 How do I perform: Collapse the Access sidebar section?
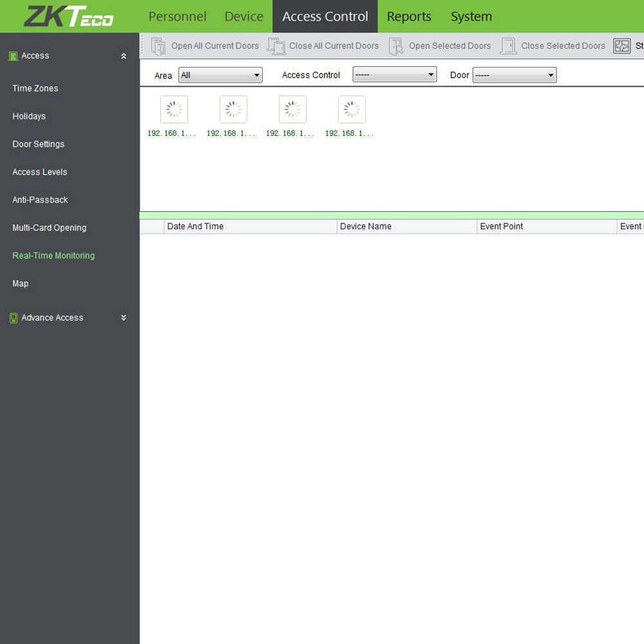(124, 56)
